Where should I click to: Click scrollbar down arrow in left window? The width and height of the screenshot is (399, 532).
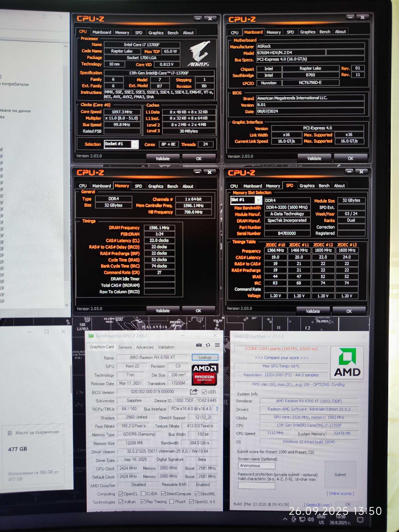tap(67, 305)
